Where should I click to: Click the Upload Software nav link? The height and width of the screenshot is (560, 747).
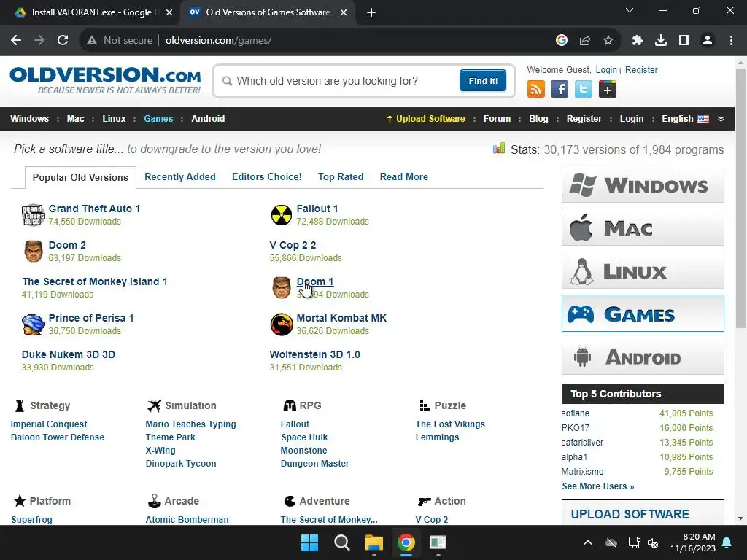point(426,119)
